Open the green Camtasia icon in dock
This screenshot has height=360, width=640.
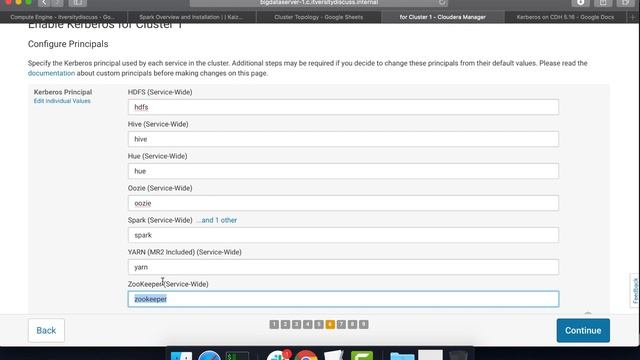pyautogui.click(x=362, y=355)
